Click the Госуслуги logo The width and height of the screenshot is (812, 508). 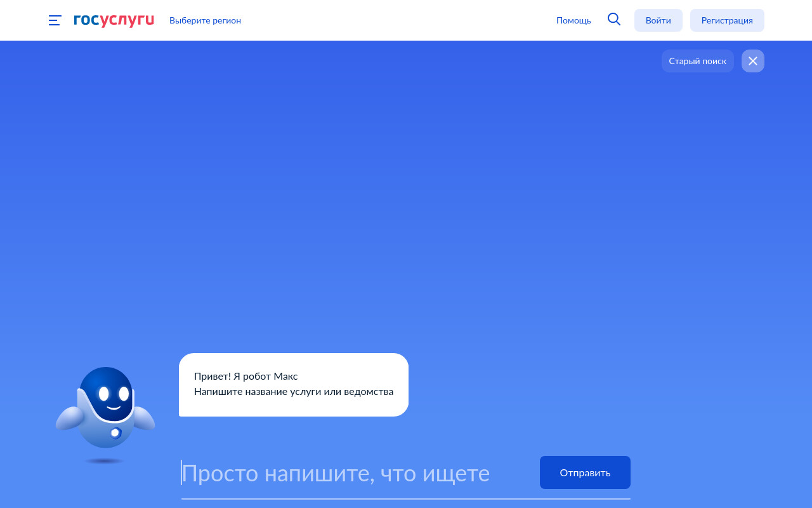coord(114,20)
